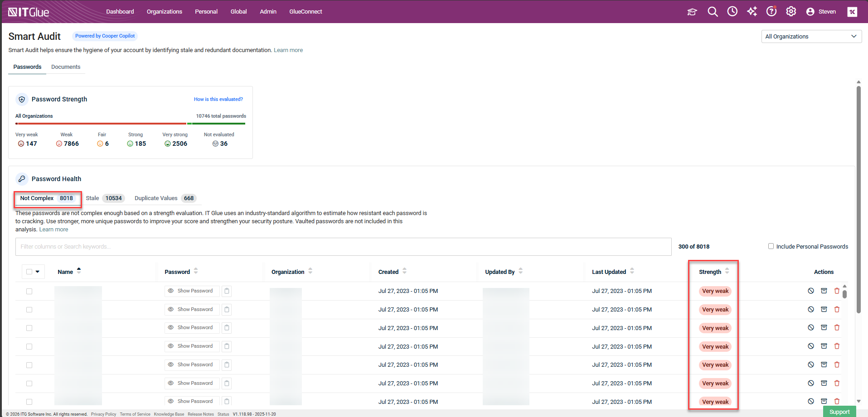
Task: Tick the first row selection checkbox
Action: point(29,291)
